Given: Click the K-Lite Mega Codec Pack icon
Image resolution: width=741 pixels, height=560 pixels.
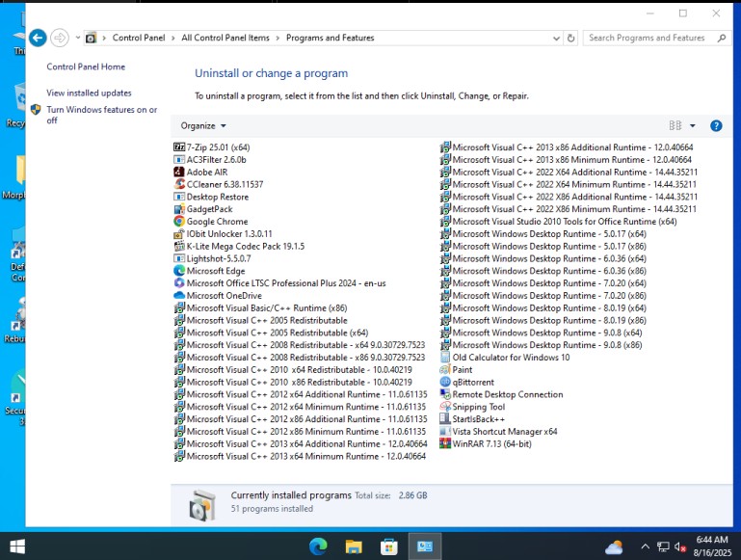Looking at the screenshot, I should pyautogui.click(x=179, y=246).
